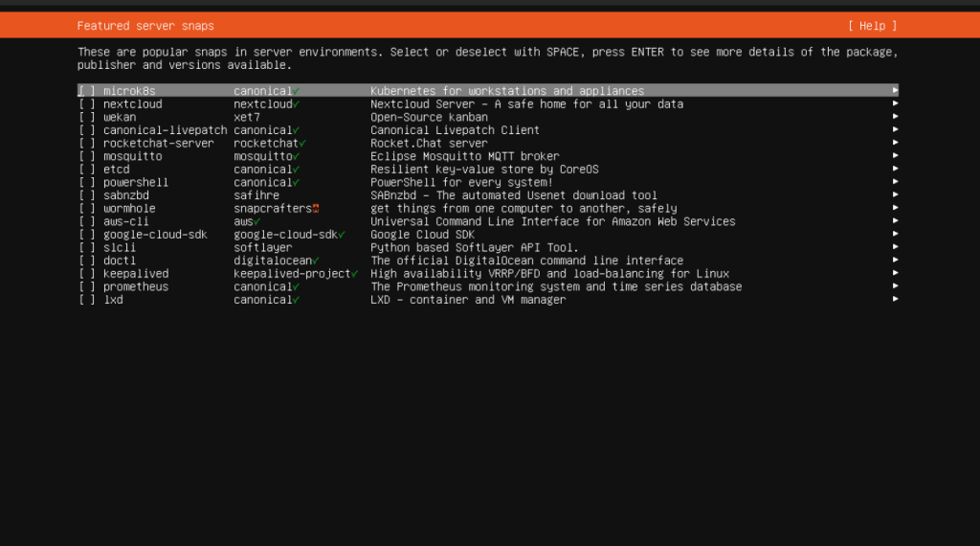Click the Featured server snaps title
The width and height of the screenshot is (980, 546).
tap(145, 26)
